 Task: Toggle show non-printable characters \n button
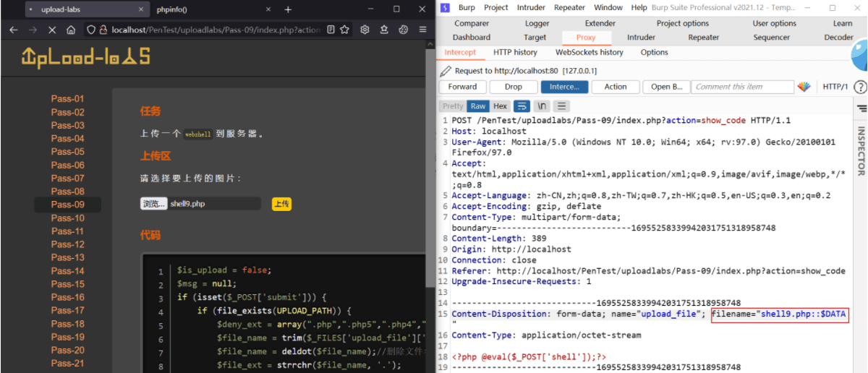542,106
